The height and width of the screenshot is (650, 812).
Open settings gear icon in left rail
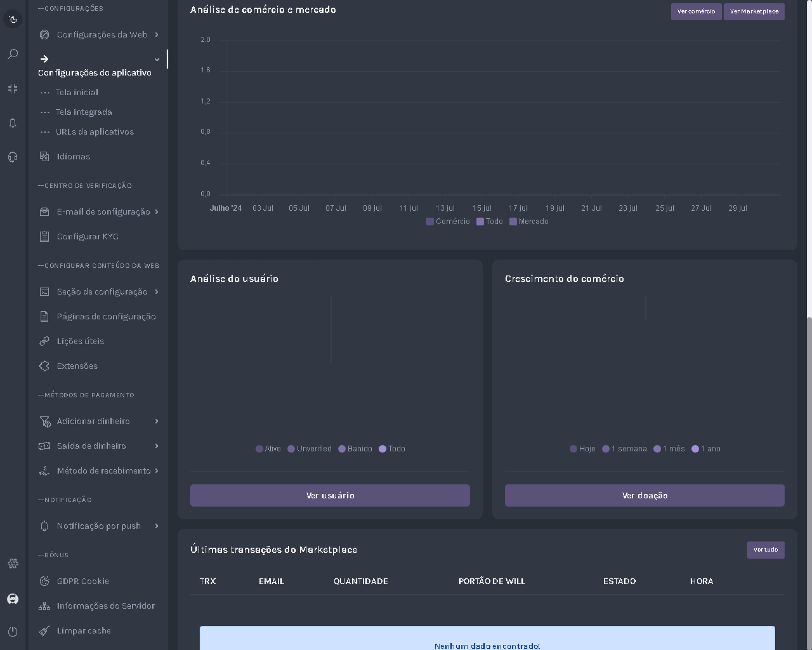pyautogui.click(x=13, y=563)
